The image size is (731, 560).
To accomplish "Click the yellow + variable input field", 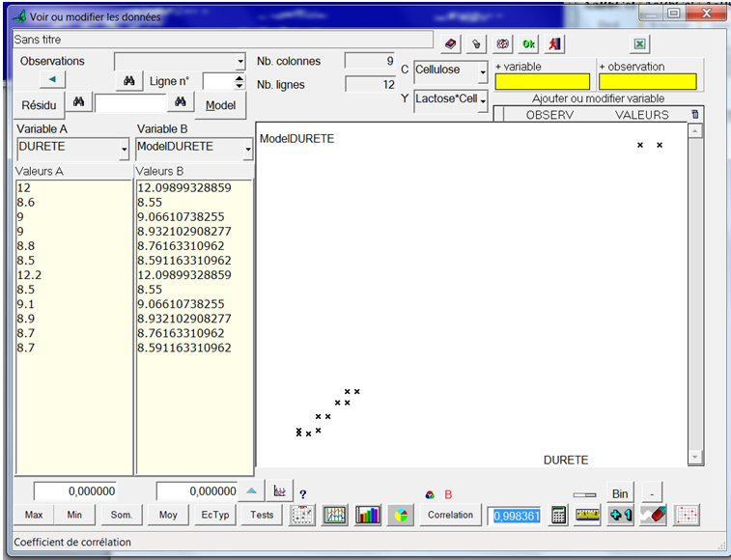I will (x=542, y=82).
